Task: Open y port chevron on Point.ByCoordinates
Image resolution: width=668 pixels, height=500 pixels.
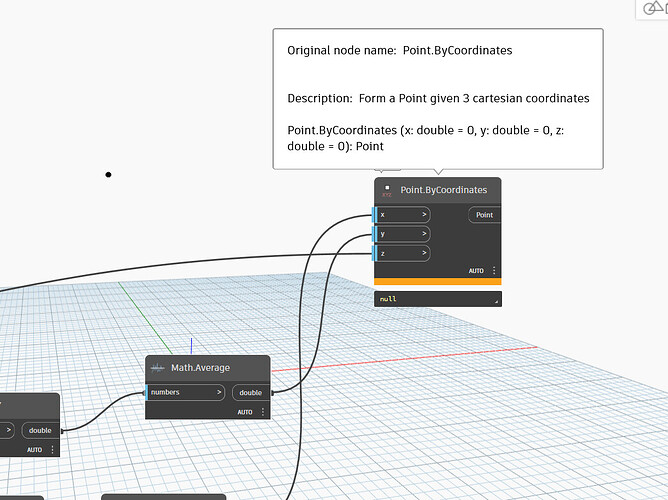Action: pos(424,233)
